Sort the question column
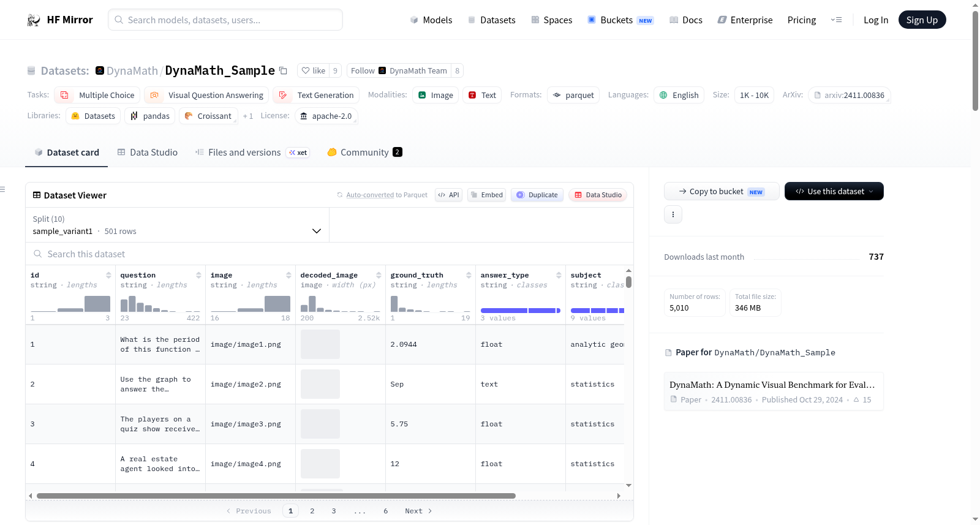This screenshot has width=980, height=525. coord(198,275)
